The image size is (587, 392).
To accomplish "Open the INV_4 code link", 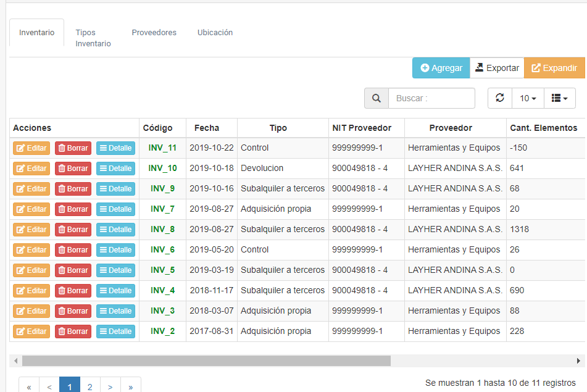I will point(162,291).
